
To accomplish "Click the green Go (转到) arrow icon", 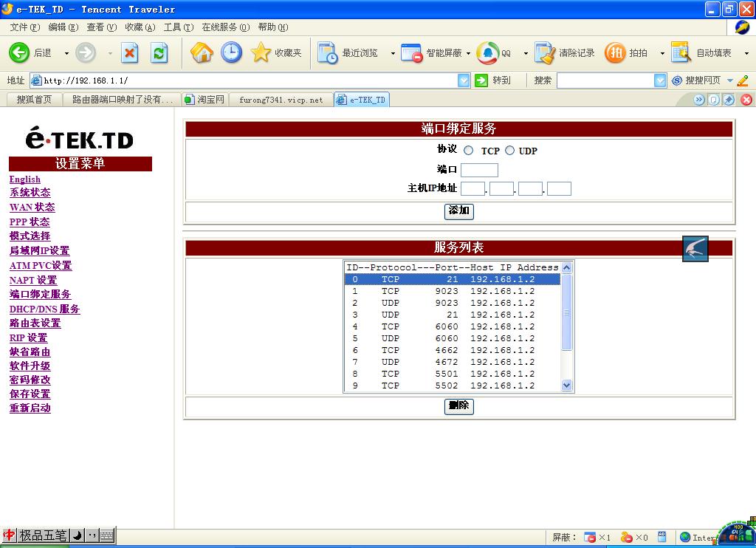I will (481, 80).
